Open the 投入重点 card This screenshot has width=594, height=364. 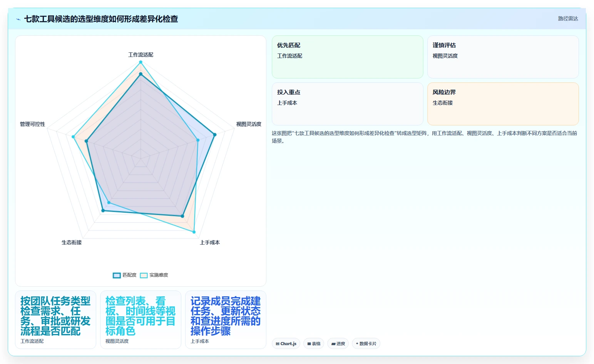click(x=347, y=104)
